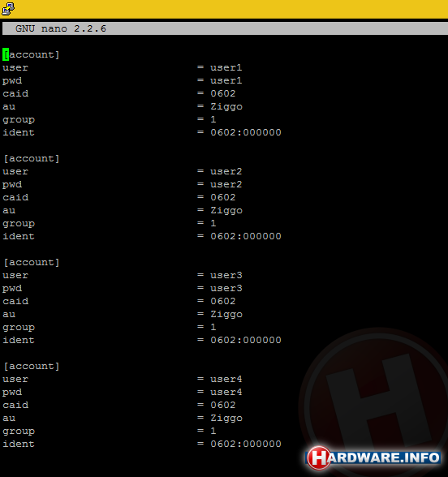Click the fourth [account] section header
Screen dimensions: 448x477
click(x=32, y=366)
